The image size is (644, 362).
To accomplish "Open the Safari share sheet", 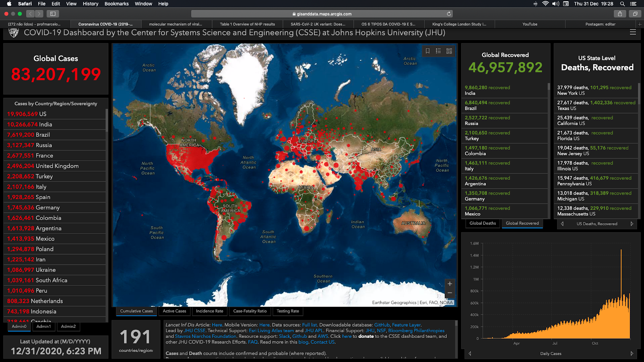I will click(x=620, y=14).
